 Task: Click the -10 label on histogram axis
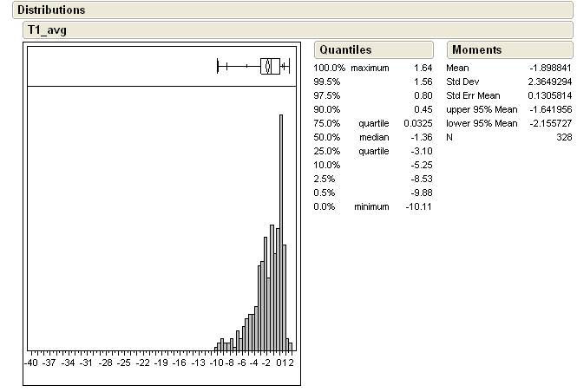pos(217,363)
